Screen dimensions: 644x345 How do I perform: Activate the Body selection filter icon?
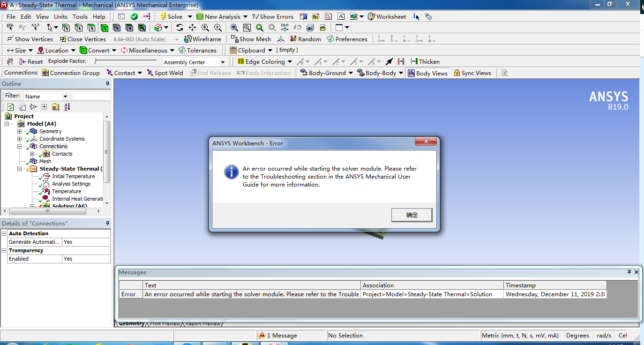pos(104,28)
